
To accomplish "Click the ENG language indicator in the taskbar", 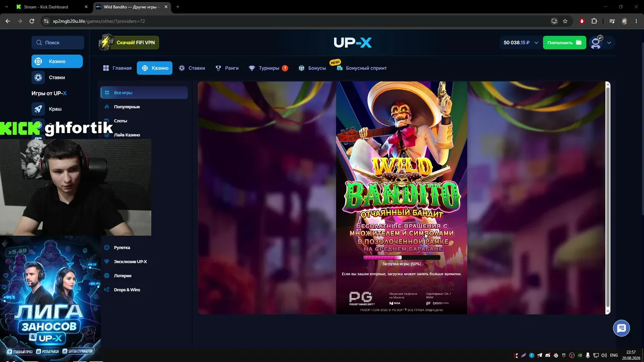I will tap(614, 355).
